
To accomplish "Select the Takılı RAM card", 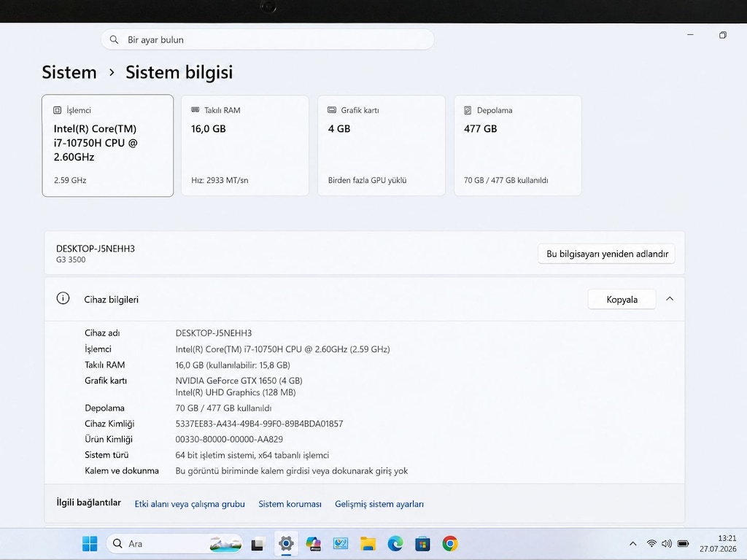I will [x=245, y=145].
